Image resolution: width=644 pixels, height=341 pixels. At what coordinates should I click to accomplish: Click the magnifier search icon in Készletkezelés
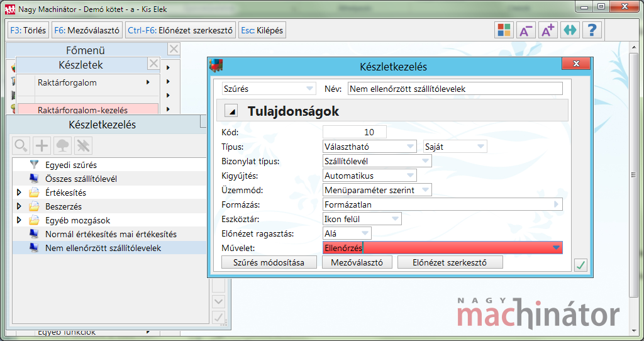pos(21,145)
